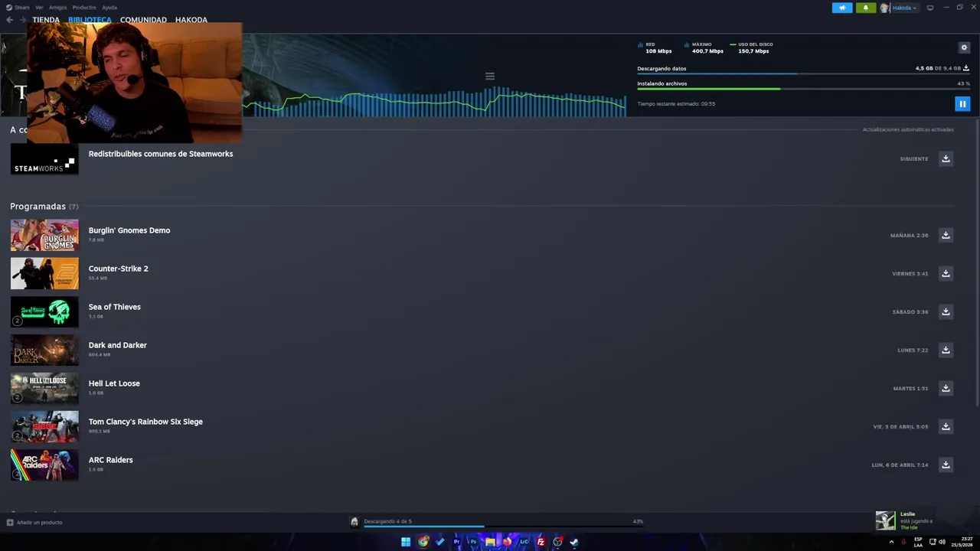Image resolution: width=980 pixels, height=551 pixels.
Task: Start Rainbow Six Siege download now
Action: (946, 426)
